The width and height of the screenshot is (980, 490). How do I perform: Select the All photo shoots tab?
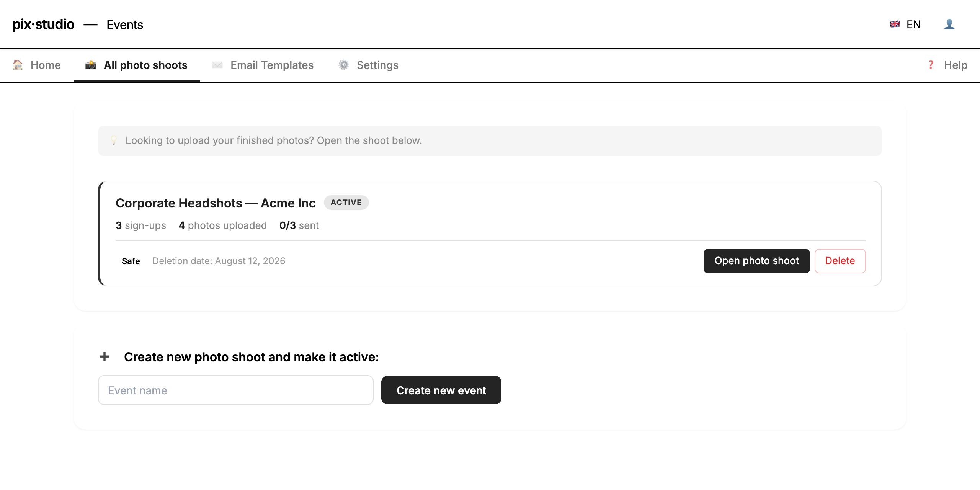pos(137,65)
